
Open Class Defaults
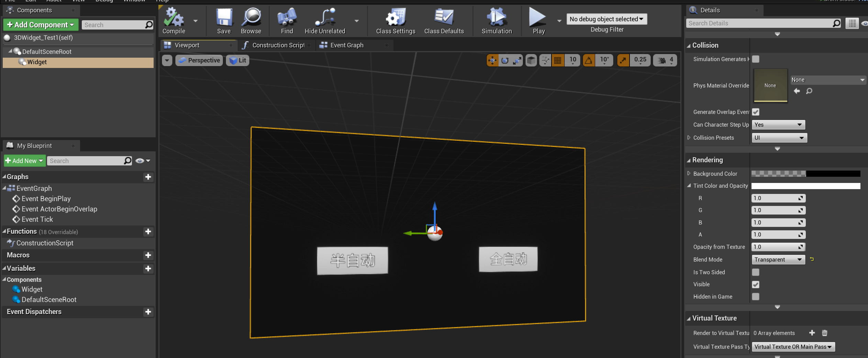pyautogui.click(x=444, y=21)
